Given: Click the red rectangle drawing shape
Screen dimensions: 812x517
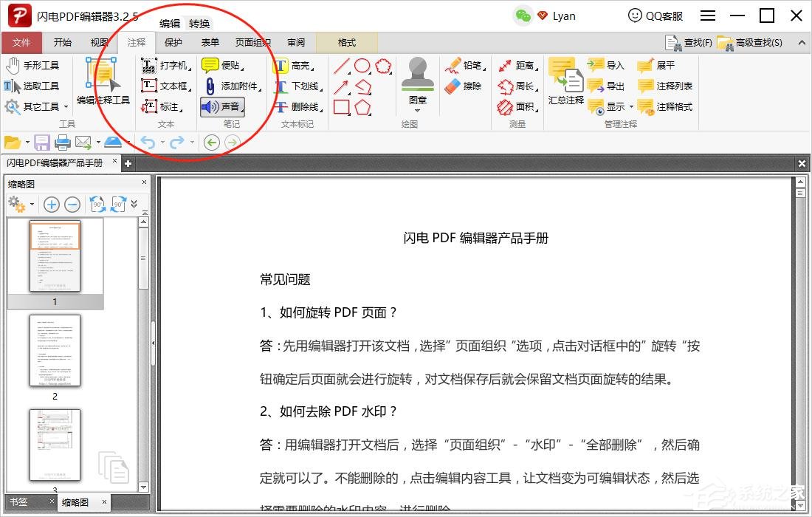Looking at the screenshot, I should 343,108.
